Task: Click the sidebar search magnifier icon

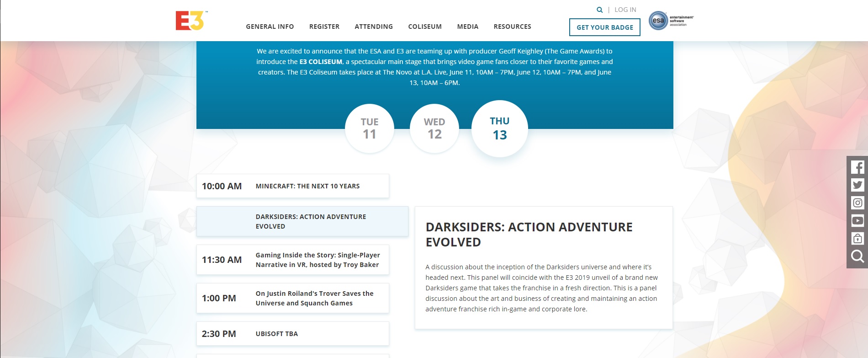Action: (857, 256)
